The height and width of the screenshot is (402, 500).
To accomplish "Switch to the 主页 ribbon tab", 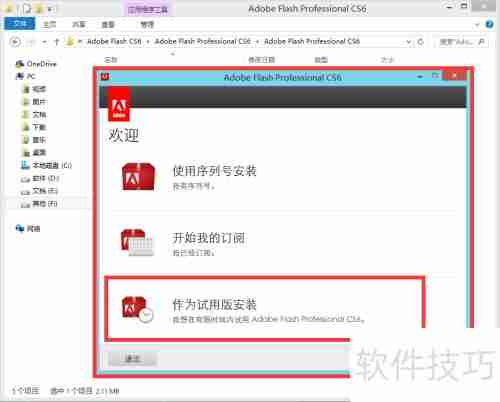I will click(50, 24).
